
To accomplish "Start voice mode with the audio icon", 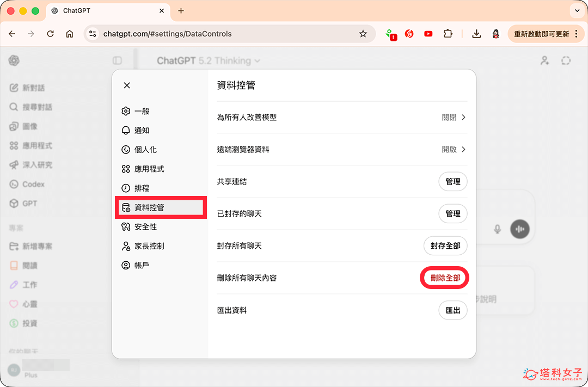I will pos(520,229).
